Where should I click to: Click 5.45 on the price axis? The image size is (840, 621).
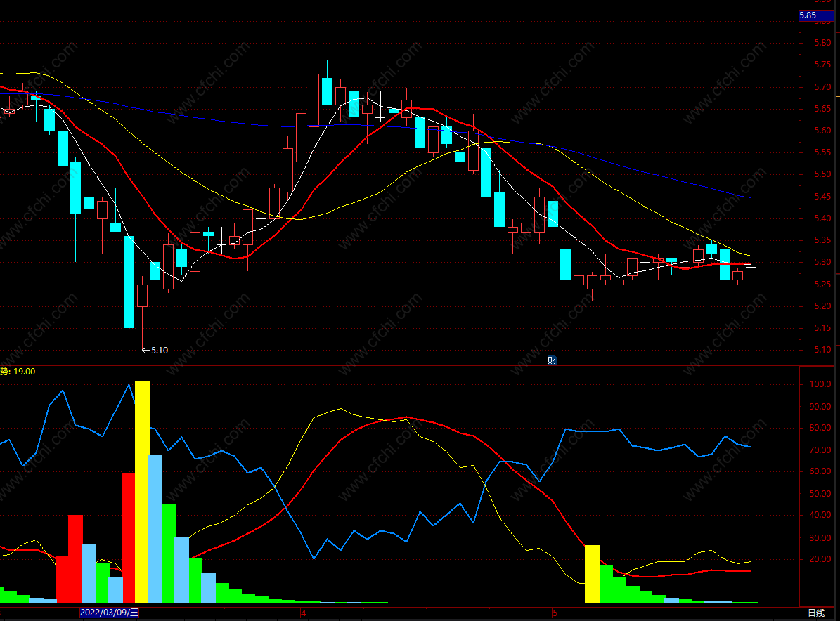[x=822, y=197]
